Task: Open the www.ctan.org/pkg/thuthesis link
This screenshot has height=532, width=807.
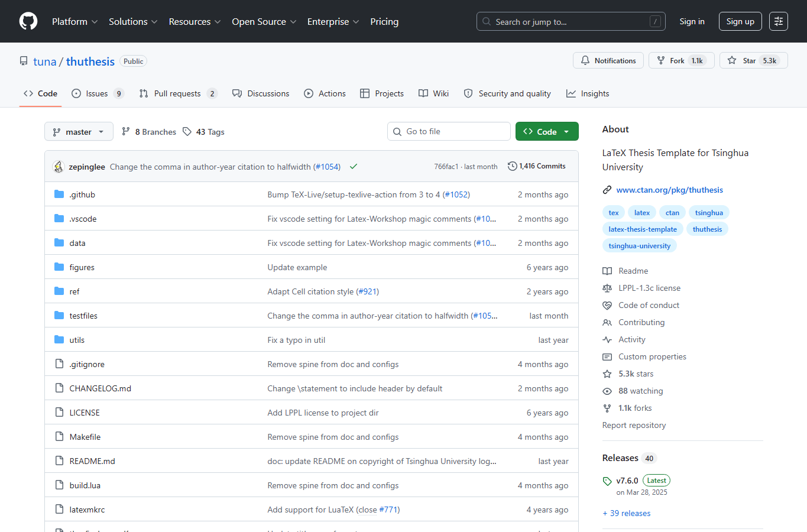Action: click(x=669, y=190)
